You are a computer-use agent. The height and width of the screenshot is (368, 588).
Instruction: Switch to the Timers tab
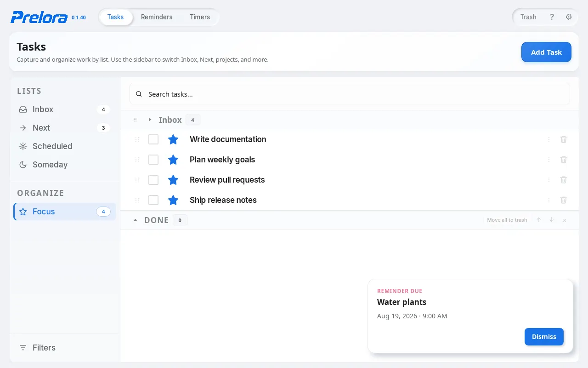pos(200,17)
